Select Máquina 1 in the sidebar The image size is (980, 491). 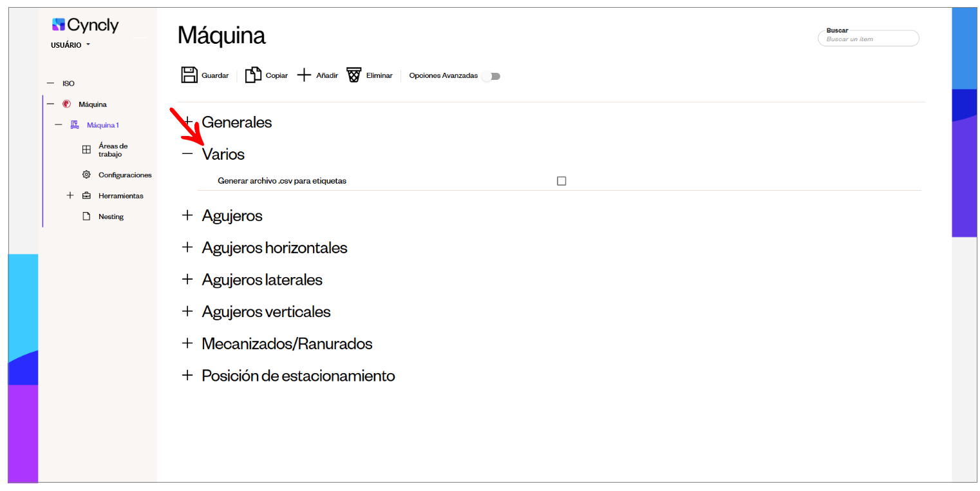click(103, 125)
